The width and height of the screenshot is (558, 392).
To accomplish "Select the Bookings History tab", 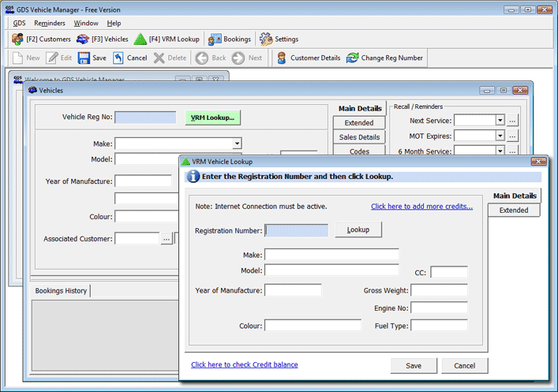I will pyautogui.click(x=61, y=290).
